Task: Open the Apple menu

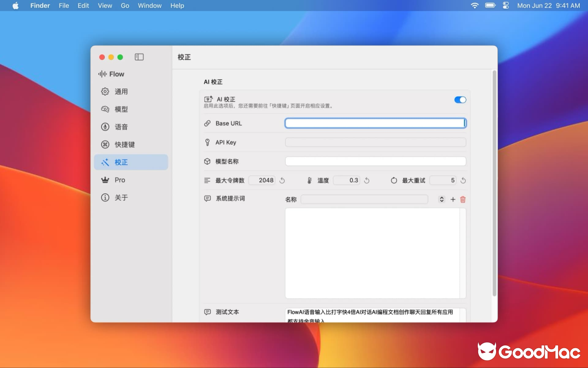Action: tap(16, 6)
